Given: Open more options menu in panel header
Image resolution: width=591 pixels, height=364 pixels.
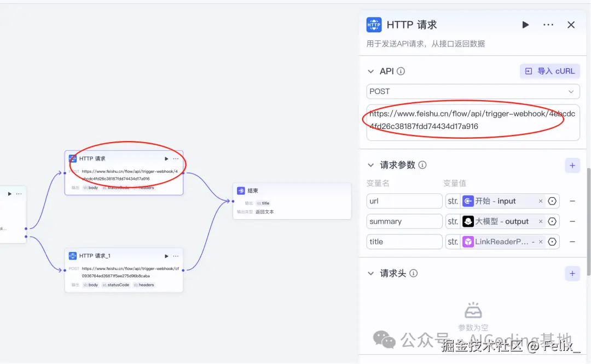Looking at the screenshot, I should tap(548, 25).
